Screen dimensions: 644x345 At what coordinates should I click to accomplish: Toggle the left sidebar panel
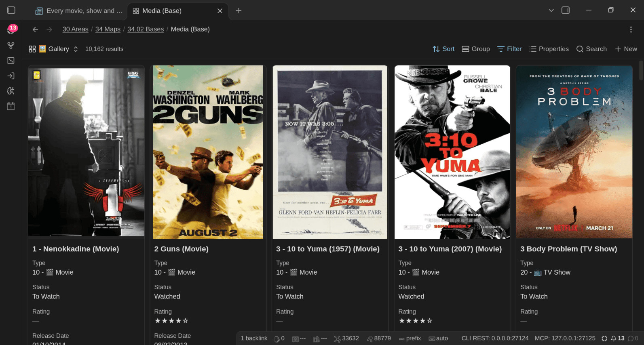pyautogui.click(x=11, y=11)
